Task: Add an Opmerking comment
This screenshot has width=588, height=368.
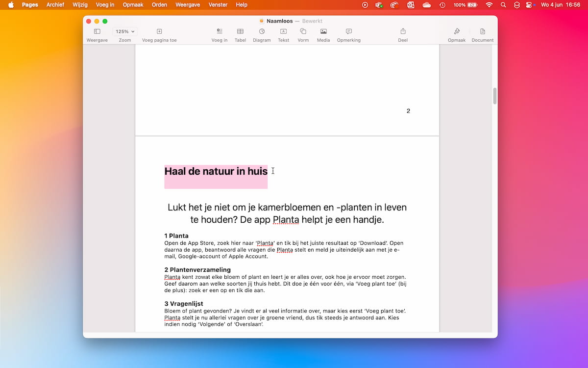Action: coord(348,31)
